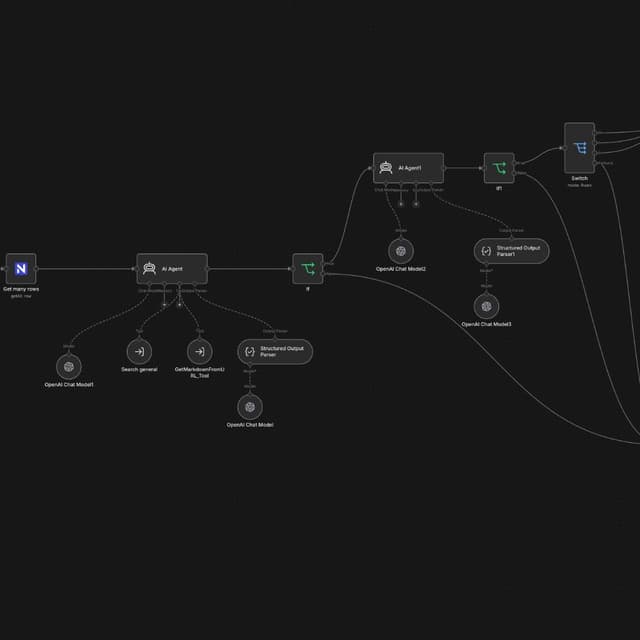
Task: Click the 'OpenAI Chat Model' label at the bottom
Action: tap(250, 424)
